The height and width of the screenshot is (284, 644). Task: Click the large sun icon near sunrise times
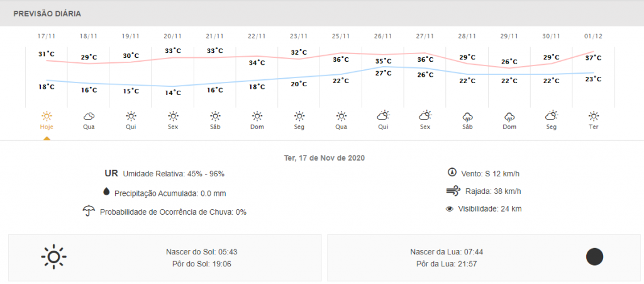point(54,257)
